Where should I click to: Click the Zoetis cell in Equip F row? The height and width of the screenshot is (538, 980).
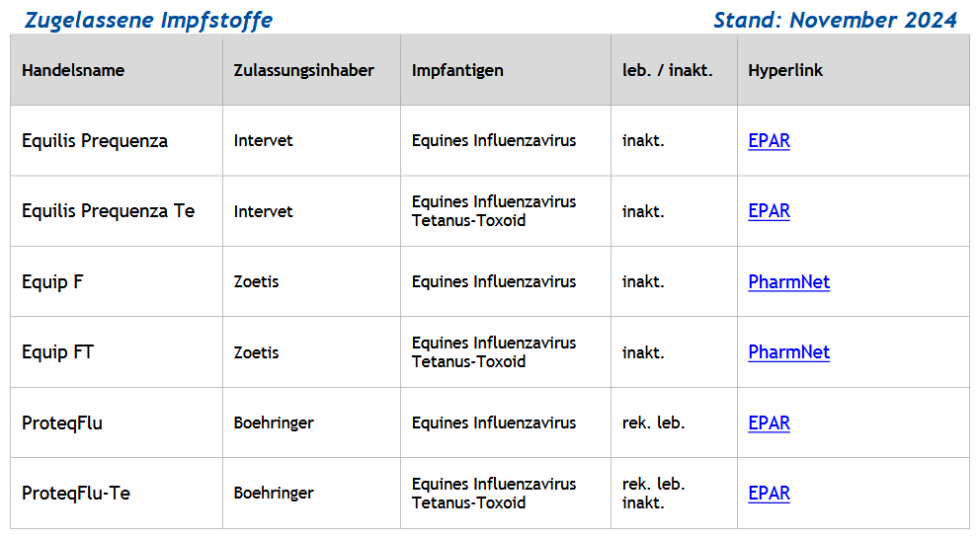[x=256, y=282]
